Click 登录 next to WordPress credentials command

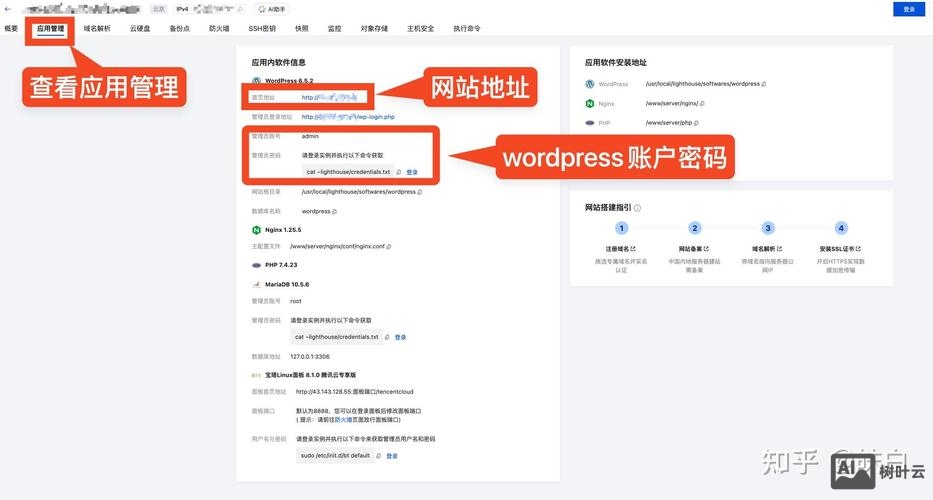(x=412, y=172)
